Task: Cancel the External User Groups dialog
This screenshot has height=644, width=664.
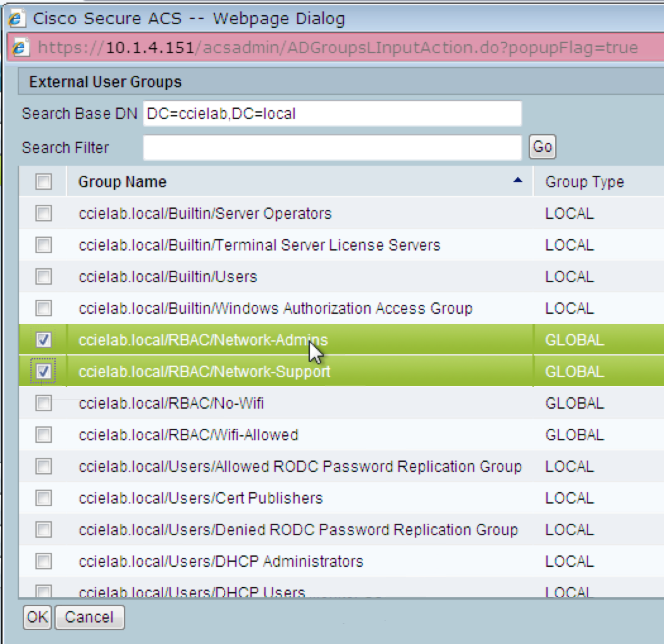Action: click(89, 617)
